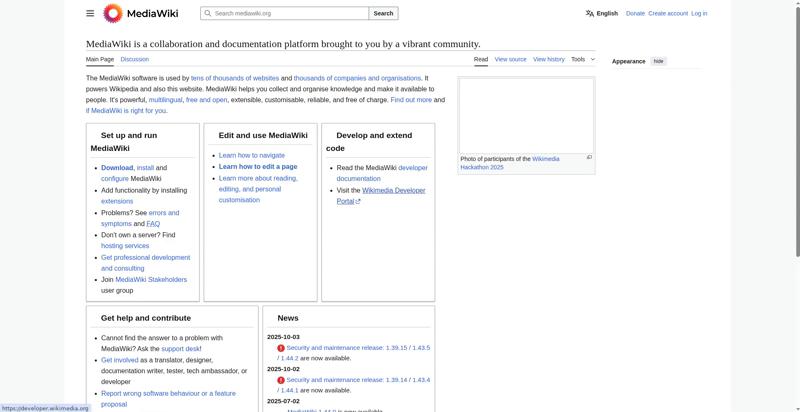The image size is (800, 412).
Task: Click the magnifier icon in the search box
Action: coord(207,13)
